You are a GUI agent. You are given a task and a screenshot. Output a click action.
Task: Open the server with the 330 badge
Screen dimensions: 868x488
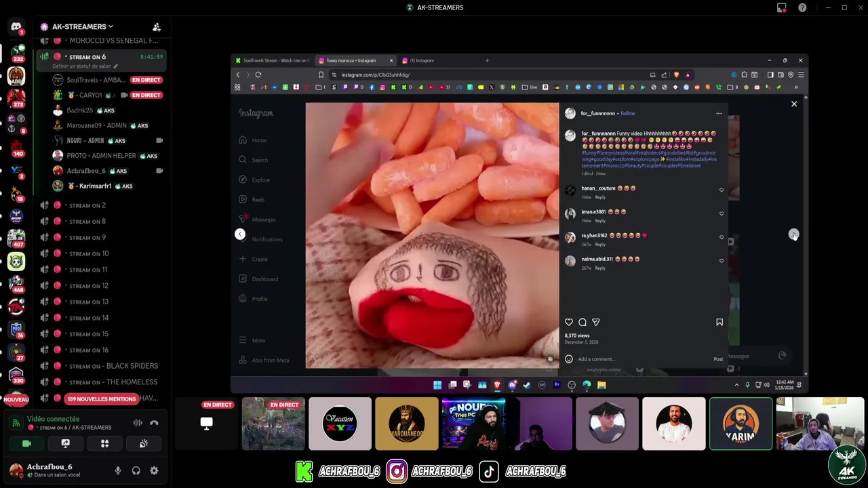tap(16, 374)
